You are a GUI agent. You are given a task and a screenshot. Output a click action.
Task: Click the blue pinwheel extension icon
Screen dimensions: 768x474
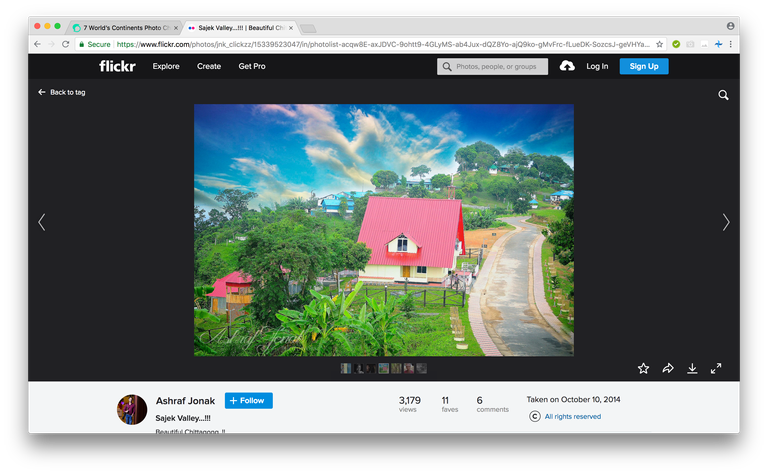(718, 44)
